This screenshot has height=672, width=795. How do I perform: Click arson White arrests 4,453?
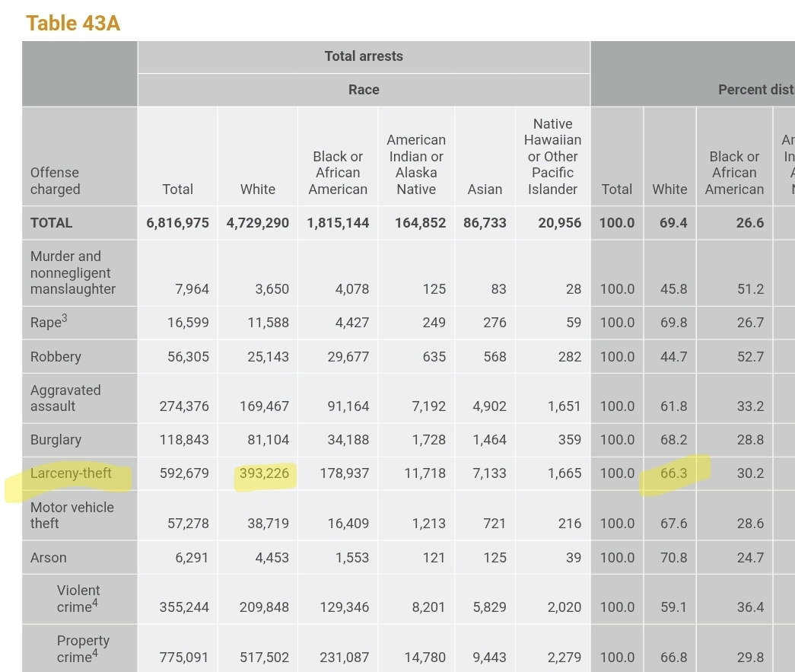point(272,557)
